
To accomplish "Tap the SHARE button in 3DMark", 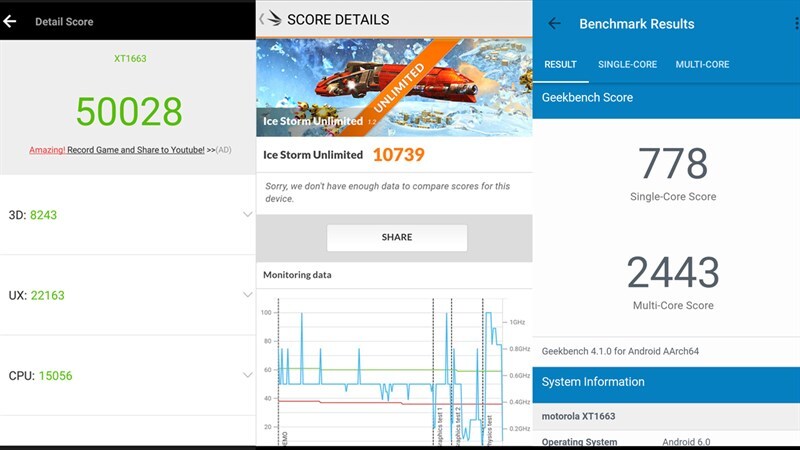I will click(x=397, y=237).
